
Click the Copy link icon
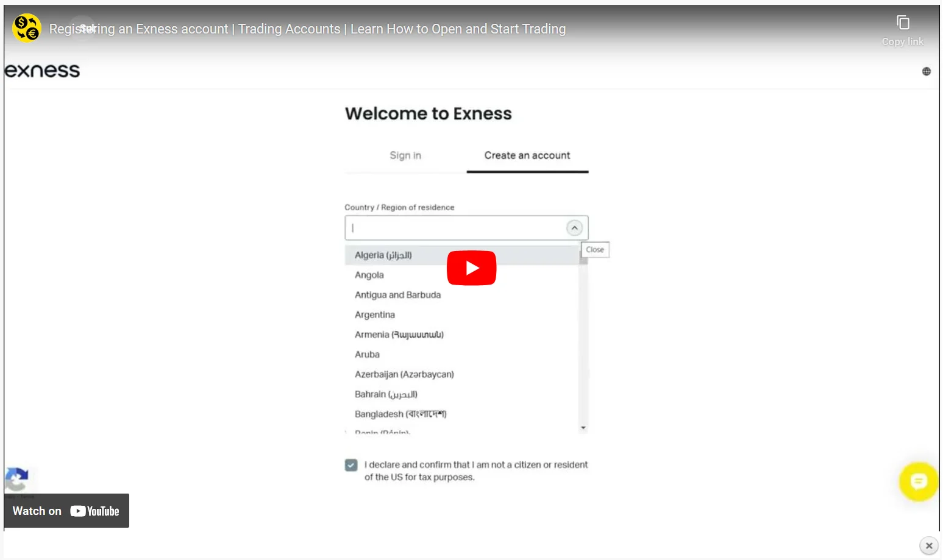(x=903, y=24)
